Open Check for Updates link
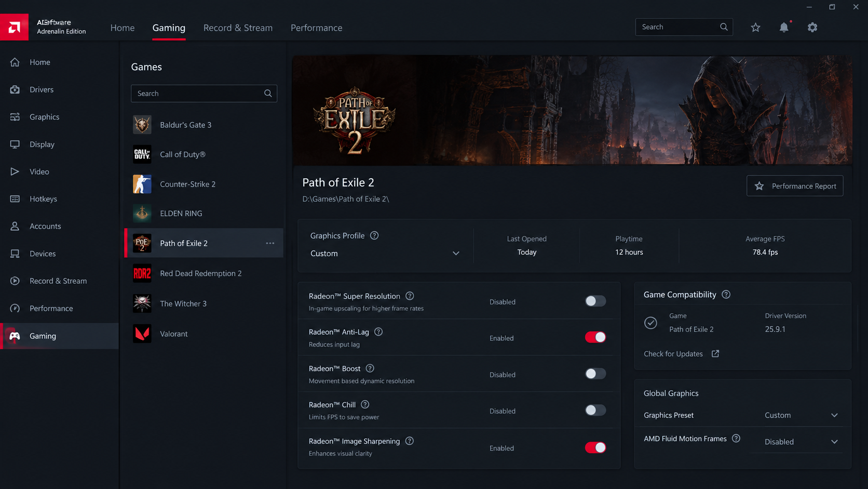The image size is (868, 489). coord(682,353)
